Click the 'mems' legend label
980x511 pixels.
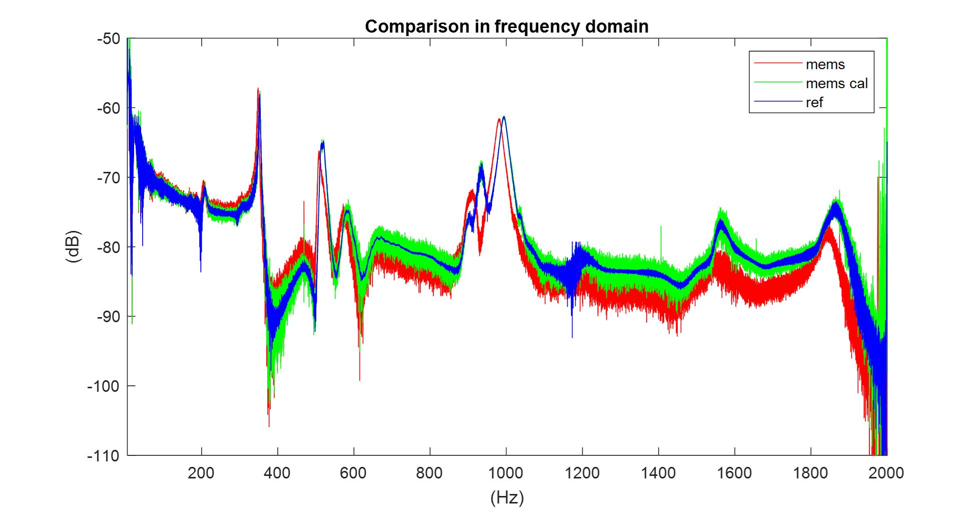click(x=825, y=65)
